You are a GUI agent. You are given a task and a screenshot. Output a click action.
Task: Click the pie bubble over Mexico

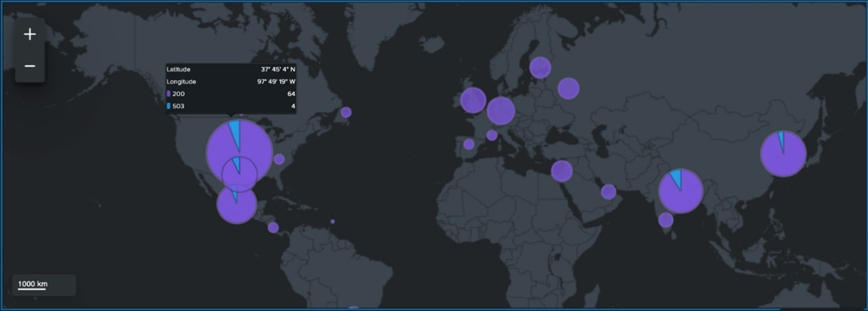tap(237, 204)
